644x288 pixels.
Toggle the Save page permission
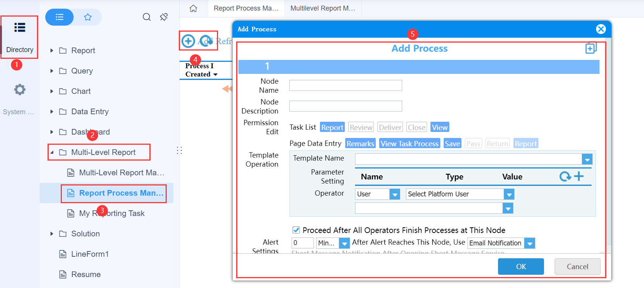(x=452, y=144)
